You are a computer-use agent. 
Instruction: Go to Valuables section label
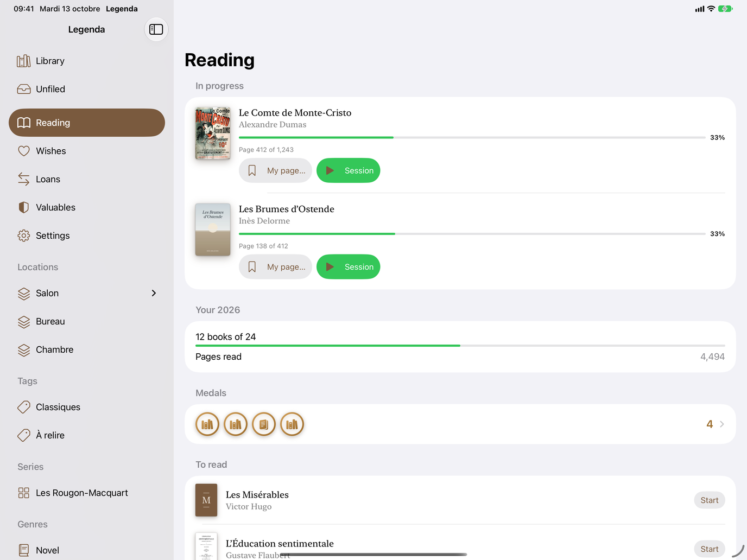[x=55, y=207]
